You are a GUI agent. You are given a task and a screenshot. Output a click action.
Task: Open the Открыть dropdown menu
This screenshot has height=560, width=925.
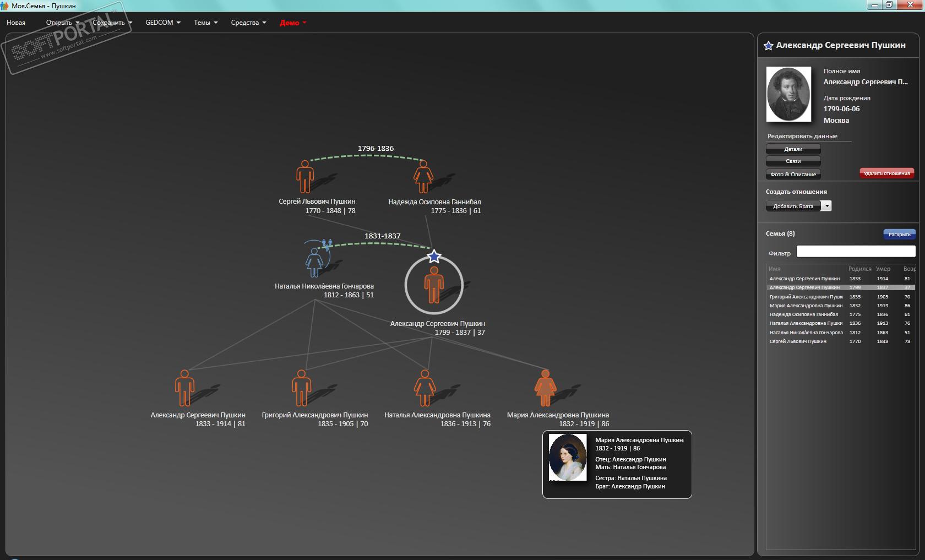63,23
